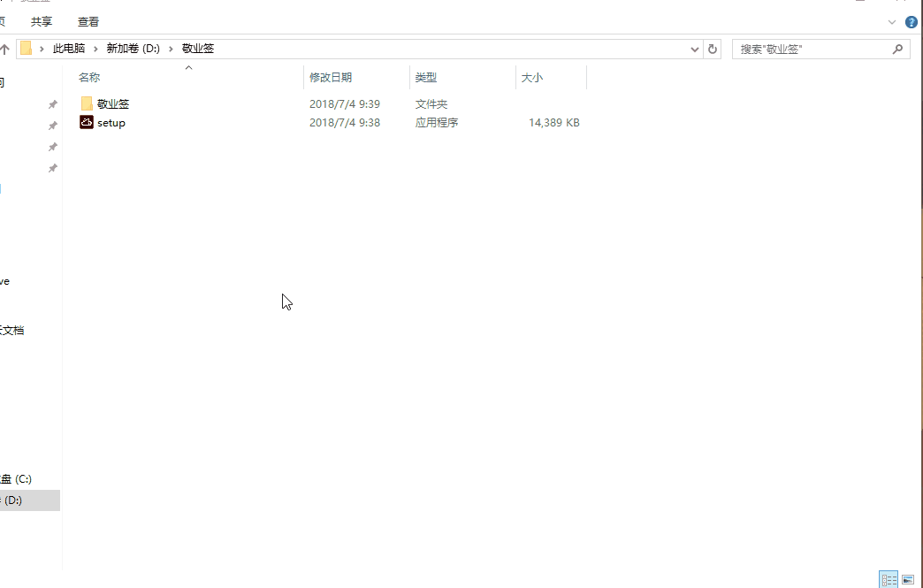Expand the ribbon with the chevron

892,22
